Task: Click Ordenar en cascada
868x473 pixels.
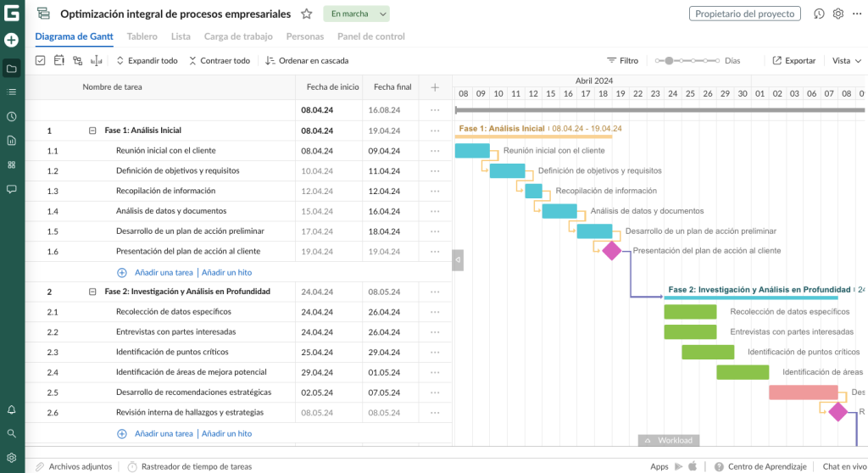Action: [307, 60]
